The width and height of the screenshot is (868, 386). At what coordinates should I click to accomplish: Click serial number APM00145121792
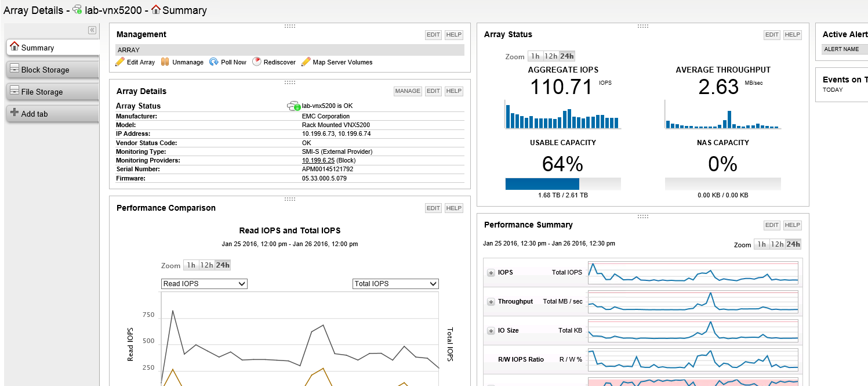[x=328, y=169]
